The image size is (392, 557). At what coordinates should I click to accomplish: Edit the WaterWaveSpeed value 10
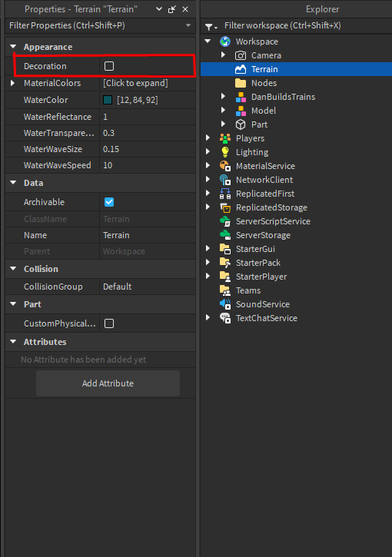(148, 165)
